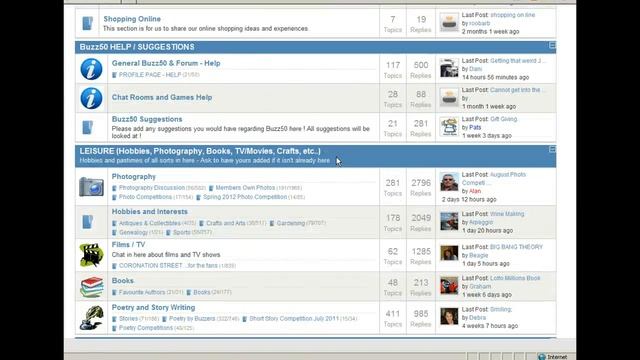Image resolution: width=640 pixels, height=360 pixels.
Task: Click the Books stack icon
Action: 91,287
